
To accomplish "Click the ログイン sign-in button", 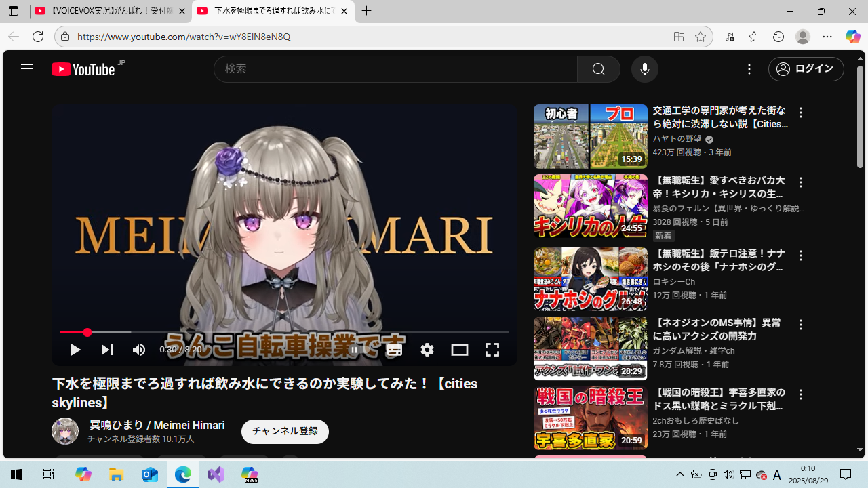I will [x=806, y=69].
